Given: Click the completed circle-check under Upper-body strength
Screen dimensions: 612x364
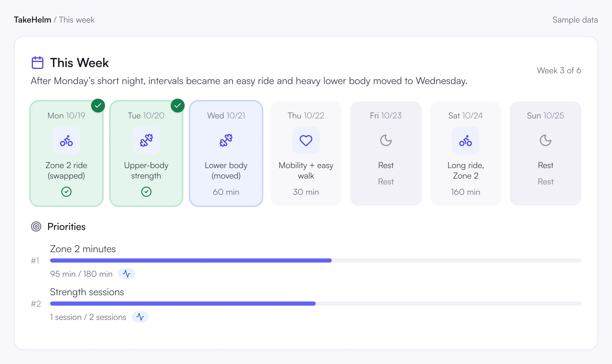Looking at the screenshot, I should click(146, 192).
